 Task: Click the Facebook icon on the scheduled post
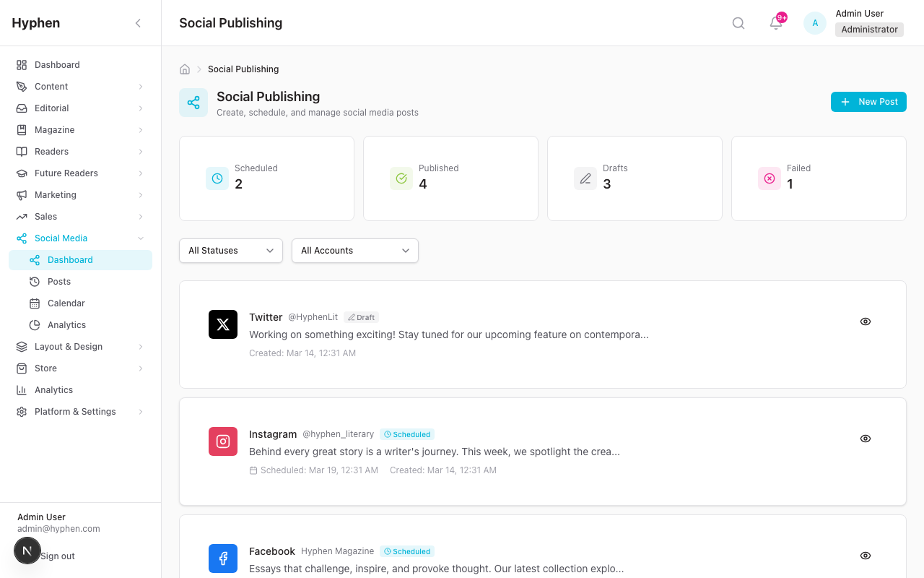223,558
